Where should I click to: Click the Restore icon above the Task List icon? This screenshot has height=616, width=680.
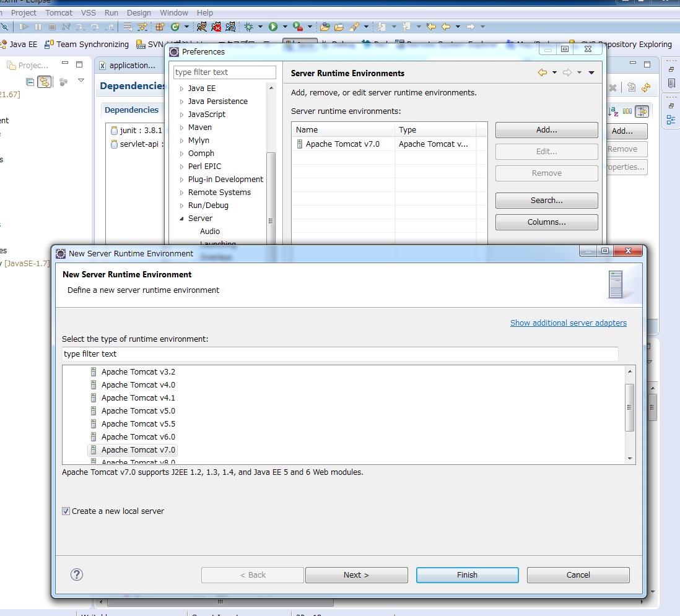click(x=671, y=69)
